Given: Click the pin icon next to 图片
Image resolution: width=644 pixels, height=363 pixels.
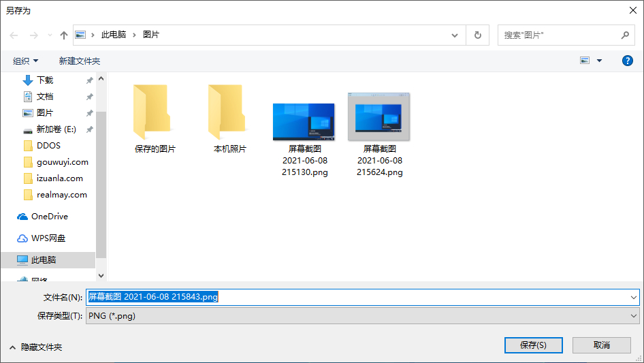Looking at the screenshot, I should (89, 114).
